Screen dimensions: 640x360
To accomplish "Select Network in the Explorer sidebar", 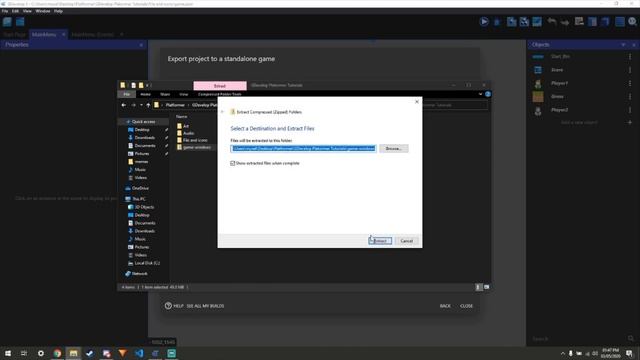I will (x=139, y=273).
